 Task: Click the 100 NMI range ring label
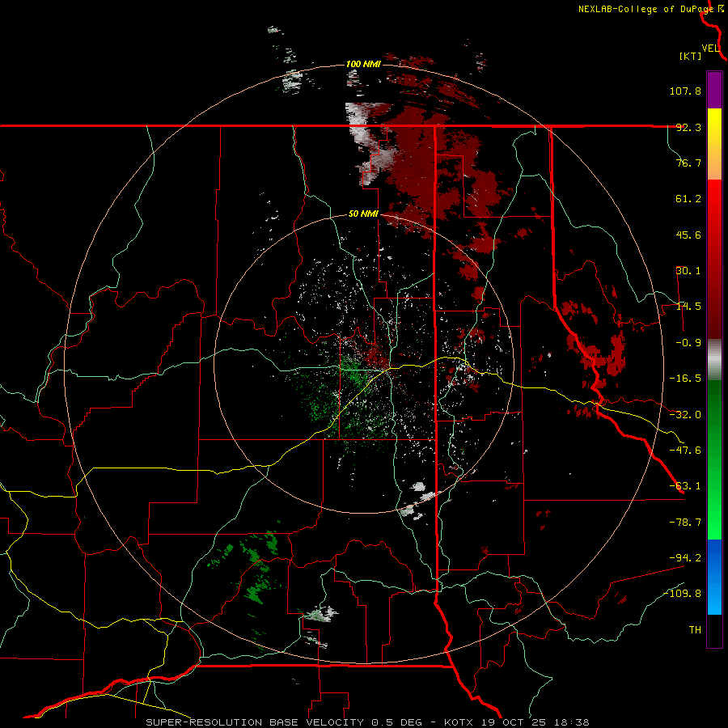click(363, 64)
